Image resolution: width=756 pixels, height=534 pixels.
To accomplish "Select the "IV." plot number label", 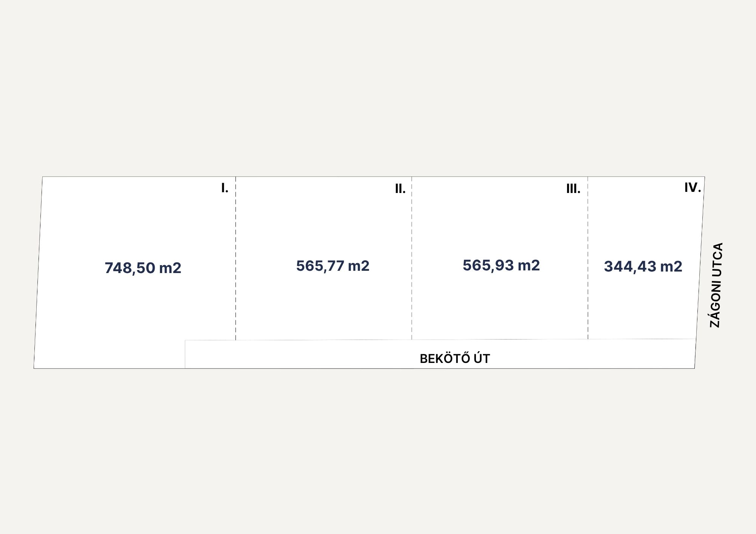I will tap(692, 187).
